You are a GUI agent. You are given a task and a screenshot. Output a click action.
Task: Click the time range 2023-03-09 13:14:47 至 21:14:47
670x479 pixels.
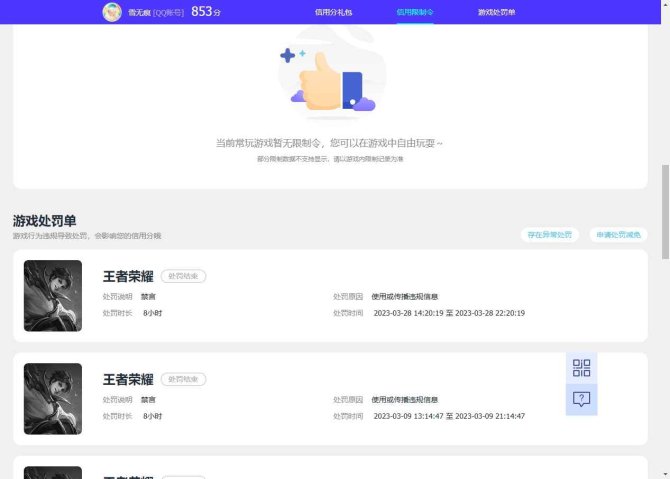coord(449,416)
